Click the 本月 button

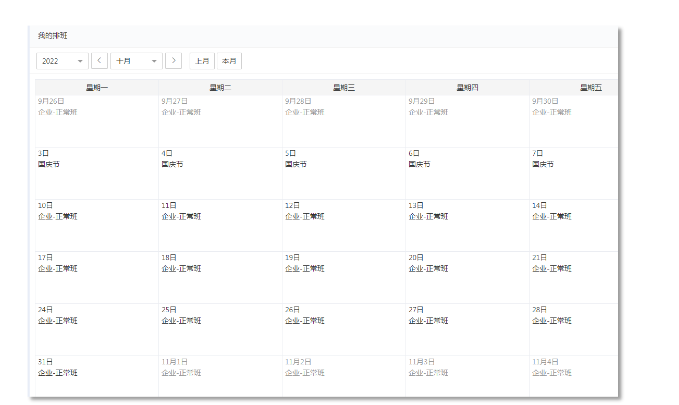pyautogui.click(x=229, y=61)
